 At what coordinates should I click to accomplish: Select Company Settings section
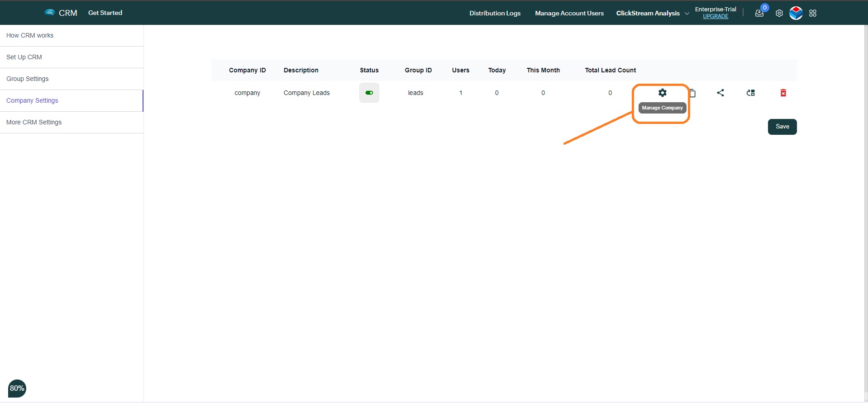coord(72,100)
